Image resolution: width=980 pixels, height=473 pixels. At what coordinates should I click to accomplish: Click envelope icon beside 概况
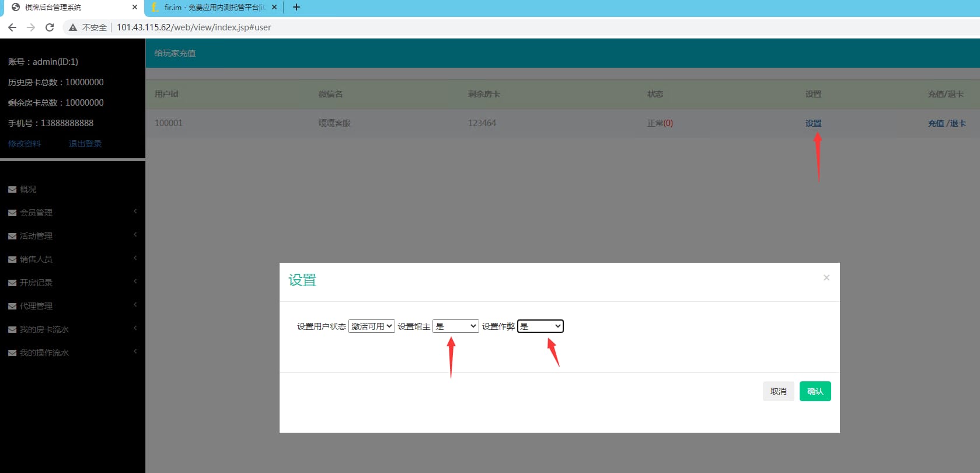click(x=12, y=190)
